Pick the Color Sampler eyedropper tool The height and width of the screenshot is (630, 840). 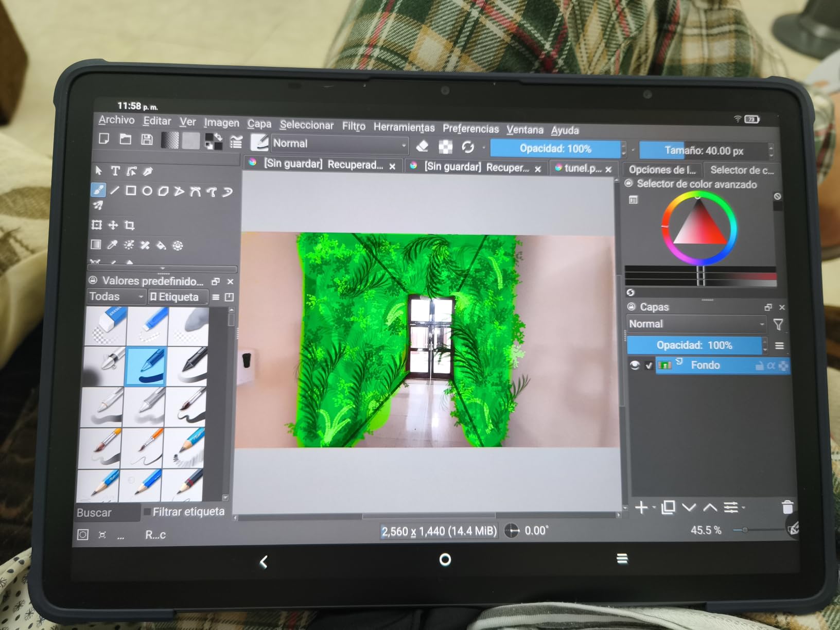tap(113, 246)
